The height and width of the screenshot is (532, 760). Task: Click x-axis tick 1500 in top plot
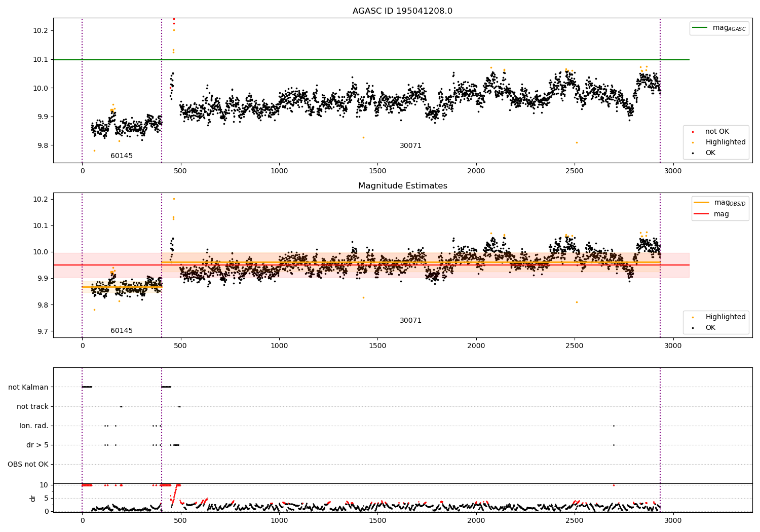[x=377, y=171]
